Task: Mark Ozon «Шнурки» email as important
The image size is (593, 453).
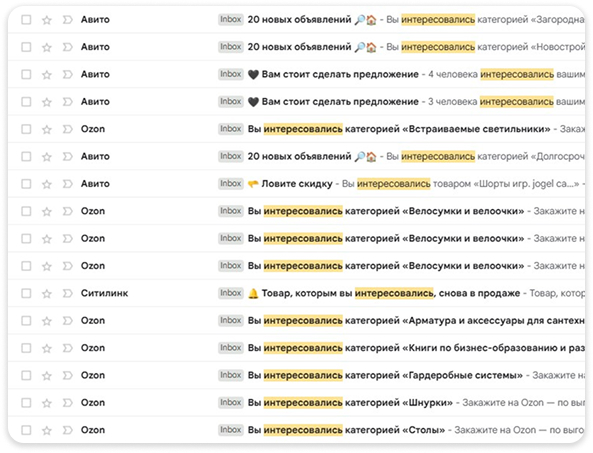Action: 67,403
